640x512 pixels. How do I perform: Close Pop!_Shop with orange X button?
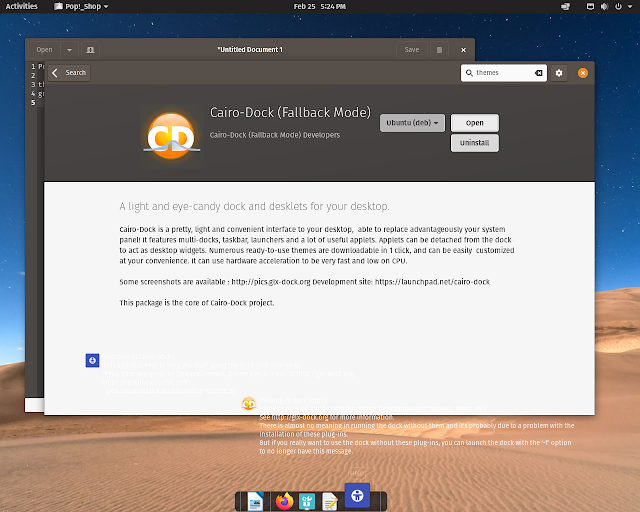pos(583,73)
